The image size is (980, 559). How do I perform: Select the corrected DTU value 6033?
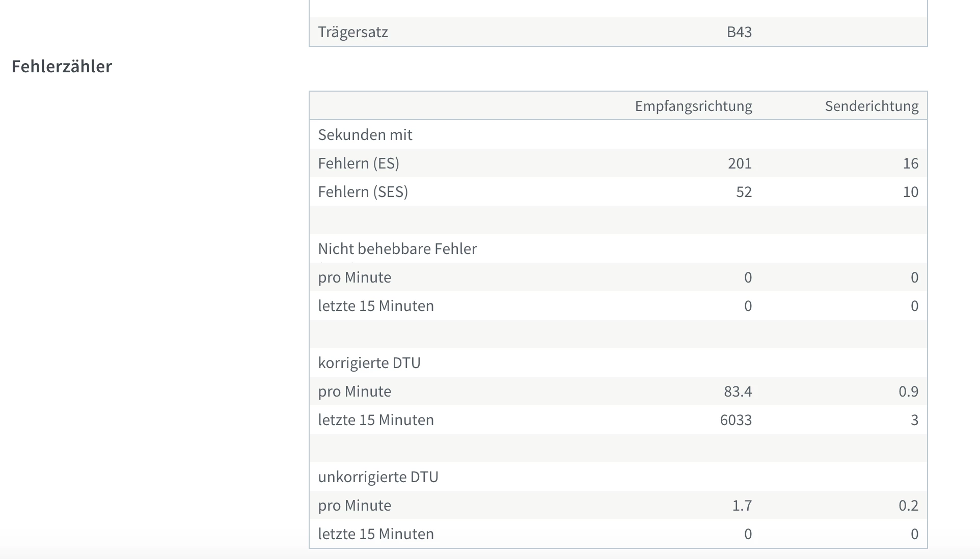[736, 420]
